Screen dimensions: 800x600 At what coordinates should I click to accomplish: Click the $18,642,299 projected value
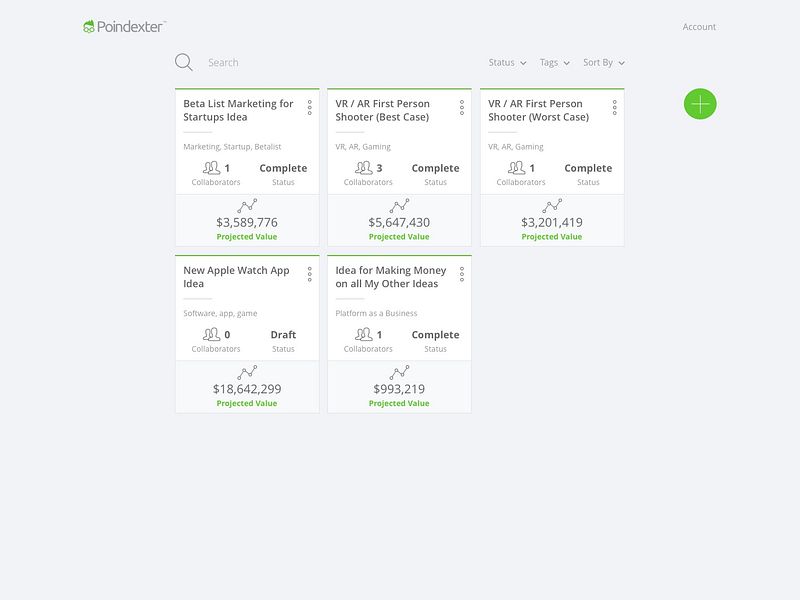247,389
